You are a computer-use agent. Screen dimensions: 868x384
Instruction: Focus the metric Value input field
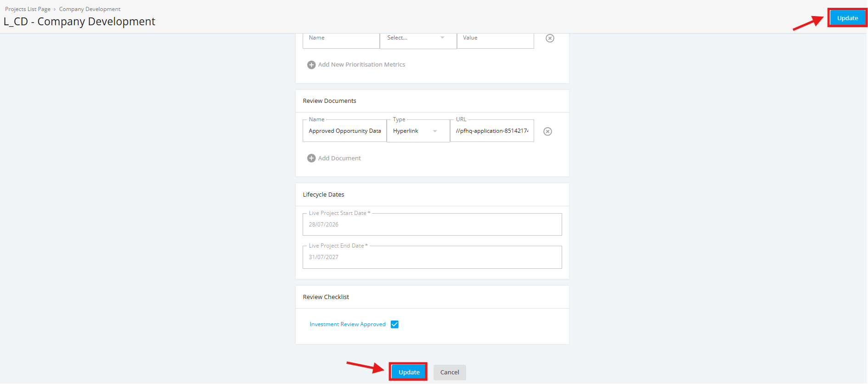coord(495,38)
